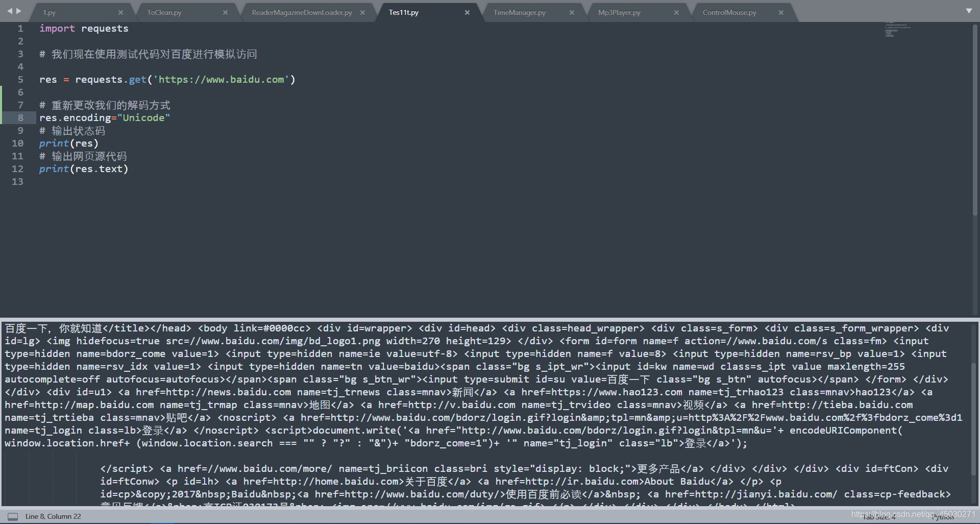Click the previous tab arrow
The width and height of the screenshot is (980, 524).
click(9, 11)
